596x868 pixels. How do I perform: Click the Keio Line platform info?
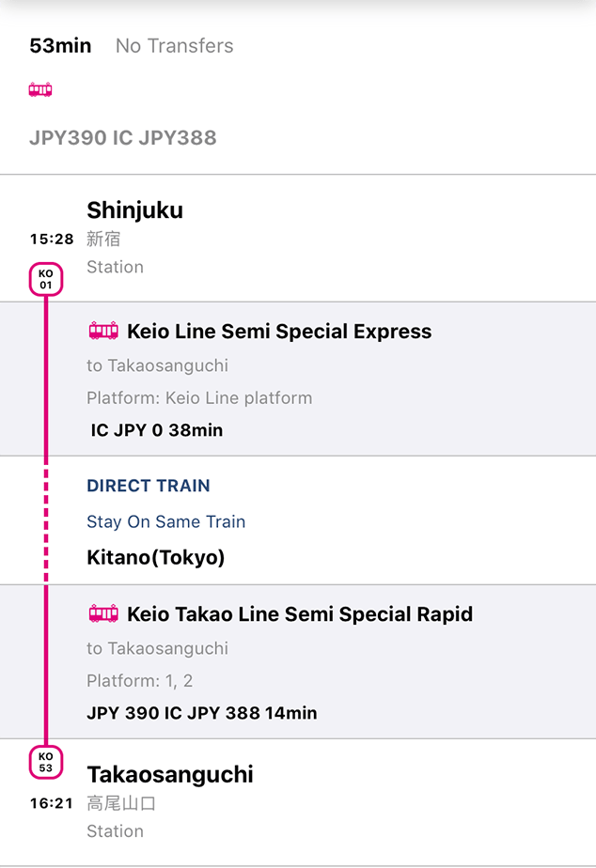199,397
